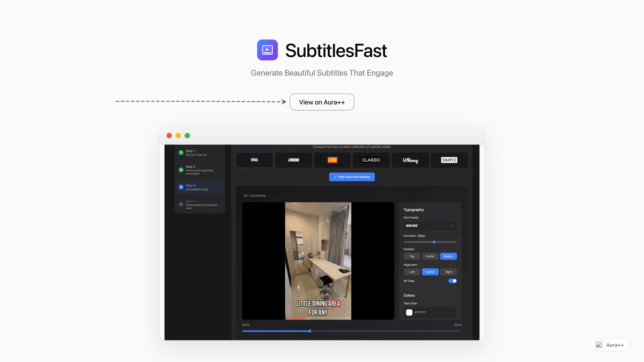644x362 pixels.
Task: Choose the CINEMA subtitle style
Action: tap(293, 160)
